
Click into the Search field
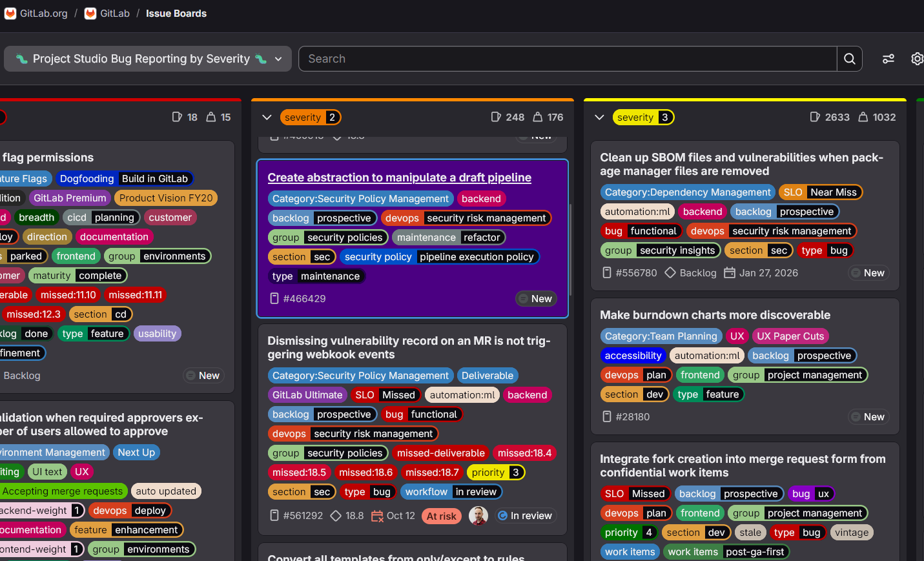tap(568, 59)
